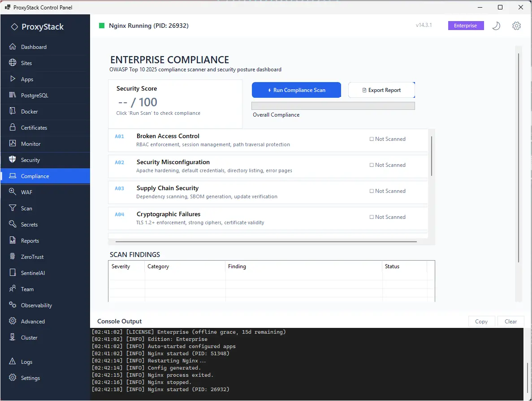The width and height of the screenshot is (532, 401).
Task: Click the Security shield icon
Action: [13, 159]
